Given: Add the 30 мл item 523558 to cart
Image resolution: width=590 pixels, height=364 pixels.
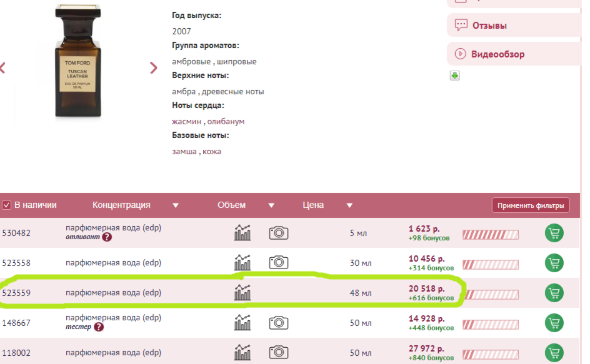Looking at the screenshot, I should 554,263.
